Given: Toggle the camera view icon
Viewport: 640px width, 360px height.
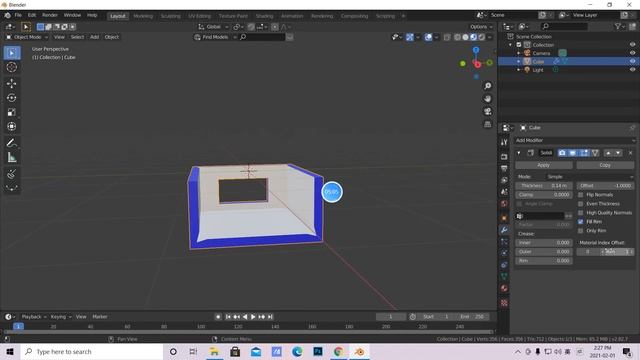Looking at the screenshot, I should pos(487,111).
